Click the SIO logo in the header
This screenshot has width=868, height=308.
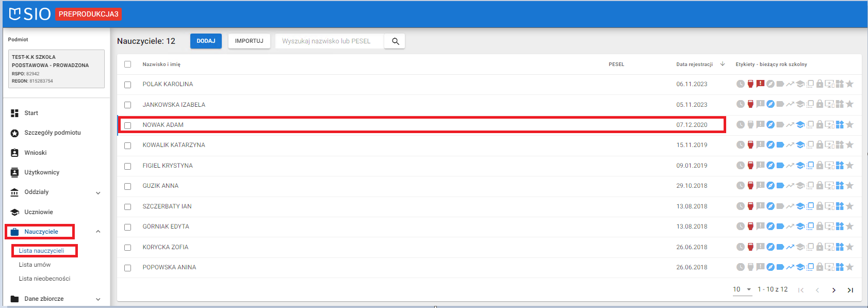(x=30, y=14)
